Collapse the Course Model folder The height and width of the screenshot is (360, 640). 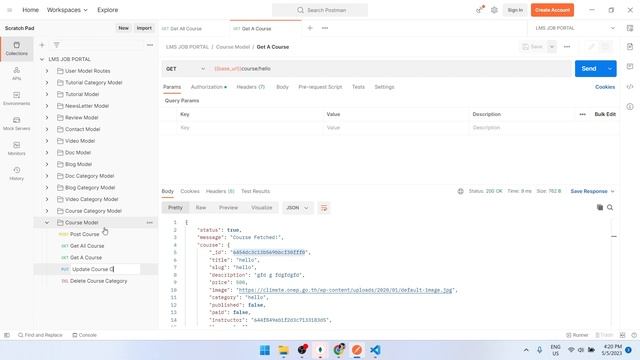pyautogui.click(x=47, y=222)
